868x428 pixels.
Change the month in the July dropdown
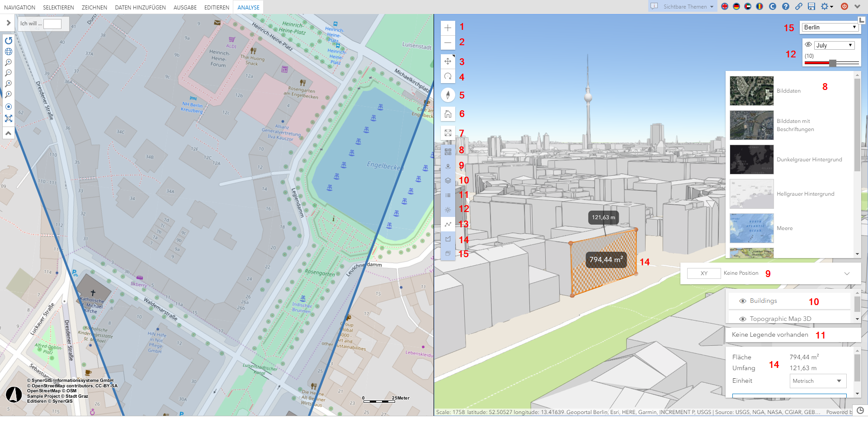[834, 45]
